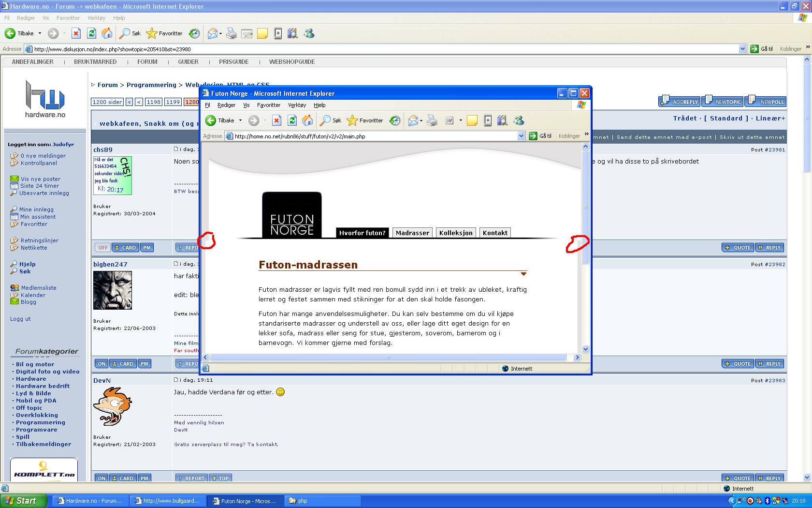Stop loading in Hardware.no window toolbar
Viewport: 812px width, 508px height.
76,33
